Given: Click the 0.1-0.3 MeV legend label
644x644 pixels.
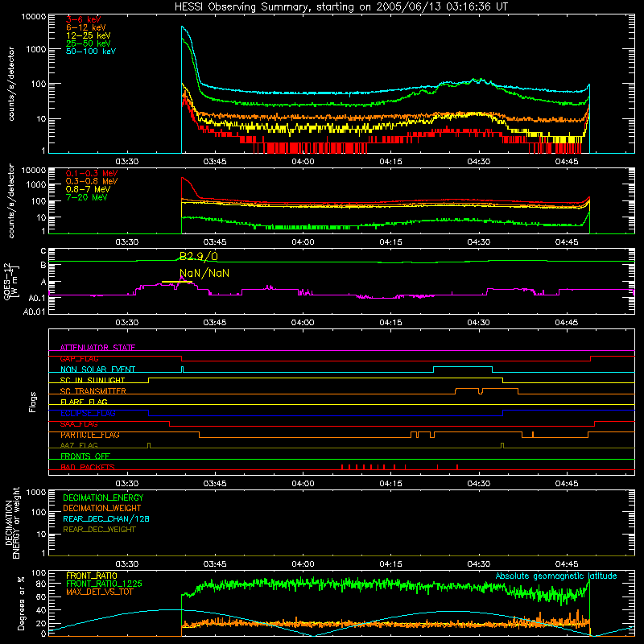Looking at the screenshot, I should (x=92, y=173).
